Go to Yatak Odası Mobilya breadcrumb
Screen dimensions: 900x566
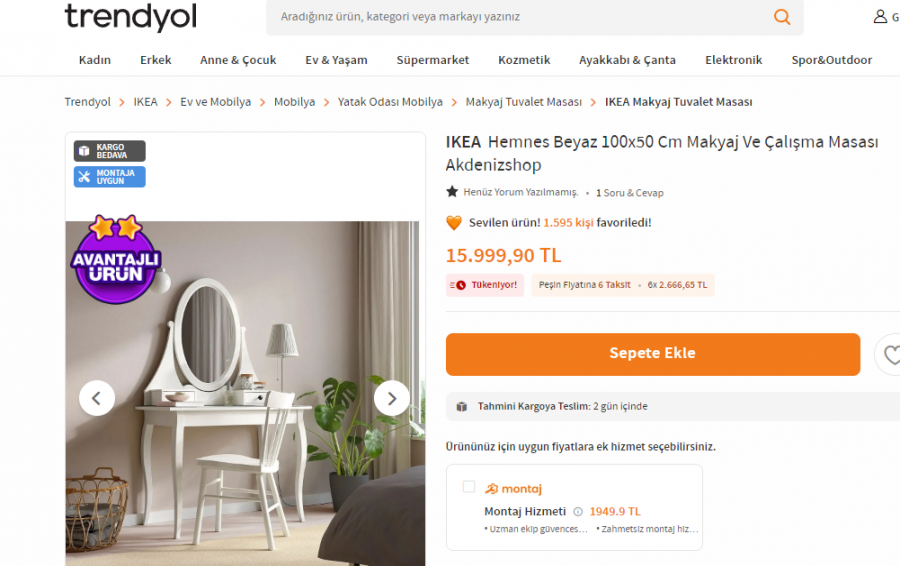tap(390, 102)
